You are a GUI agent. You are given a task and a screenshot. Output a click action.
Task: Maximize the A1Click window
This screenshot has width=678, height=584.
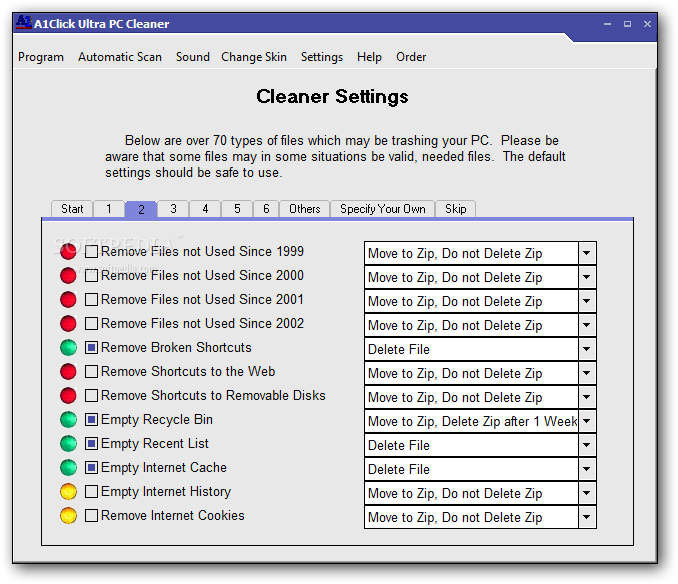point(627,24)
